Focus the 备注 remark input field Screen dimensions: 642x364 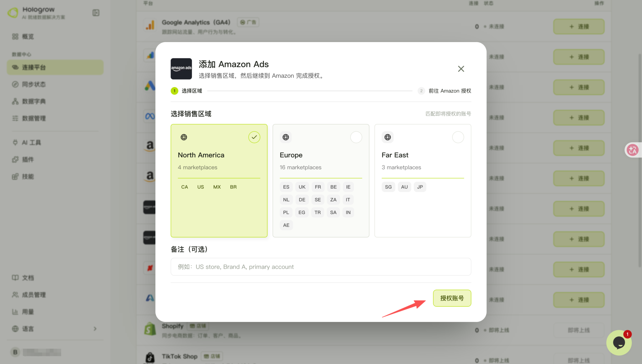pyautogui.click(x=321, y=267)
